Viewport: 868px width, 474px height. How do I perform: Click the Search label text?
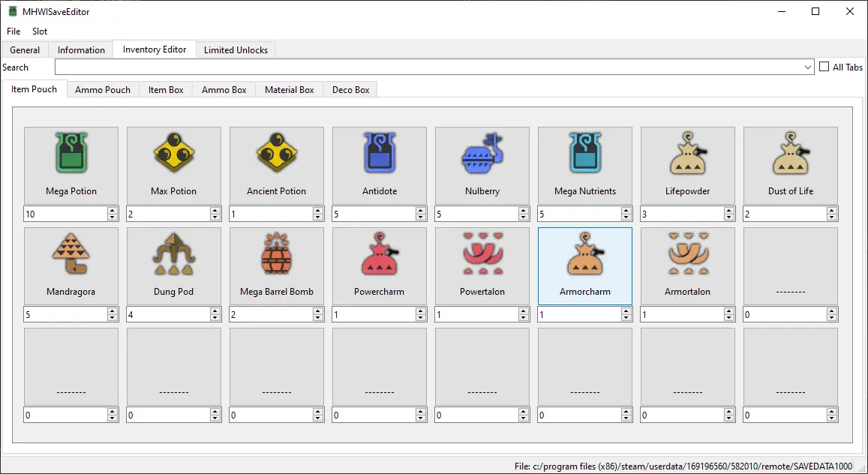click(16, 67)
